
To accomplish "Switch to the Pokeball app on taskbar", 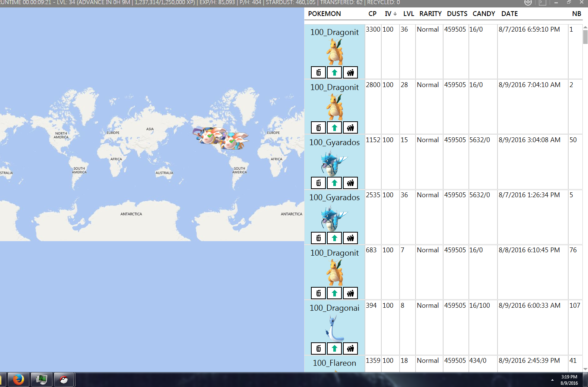I will tap(64, 380).
